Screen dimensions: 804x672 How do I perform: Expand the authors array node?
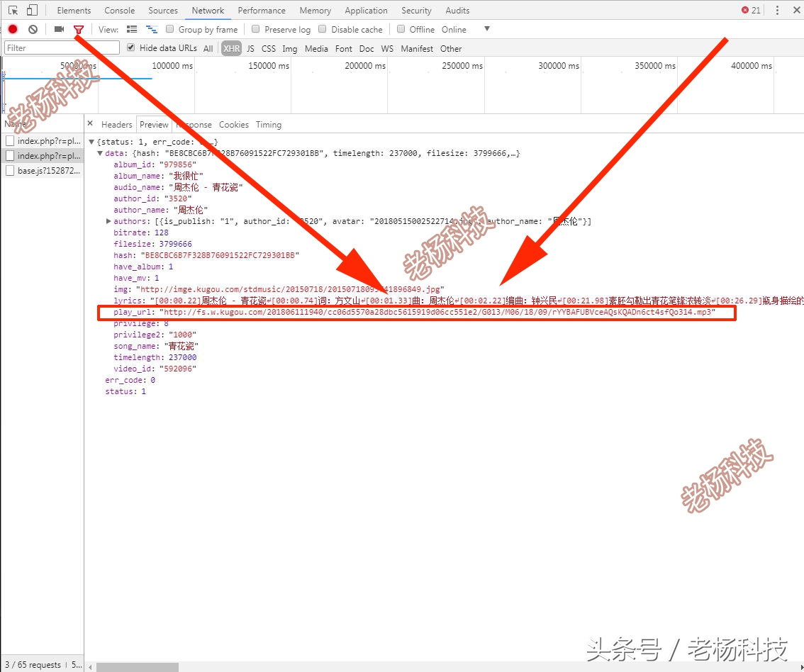point(108,220)
